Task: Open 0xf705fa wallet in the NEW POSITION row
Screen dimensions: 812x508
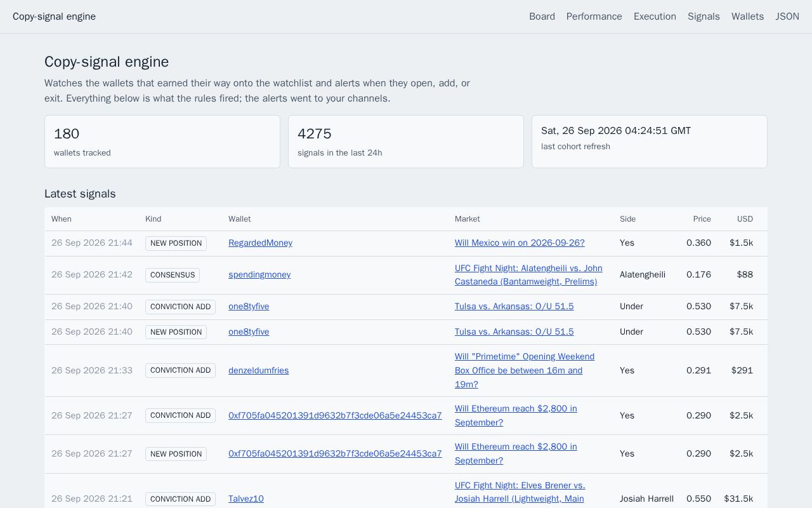Action: coord(335,454)
